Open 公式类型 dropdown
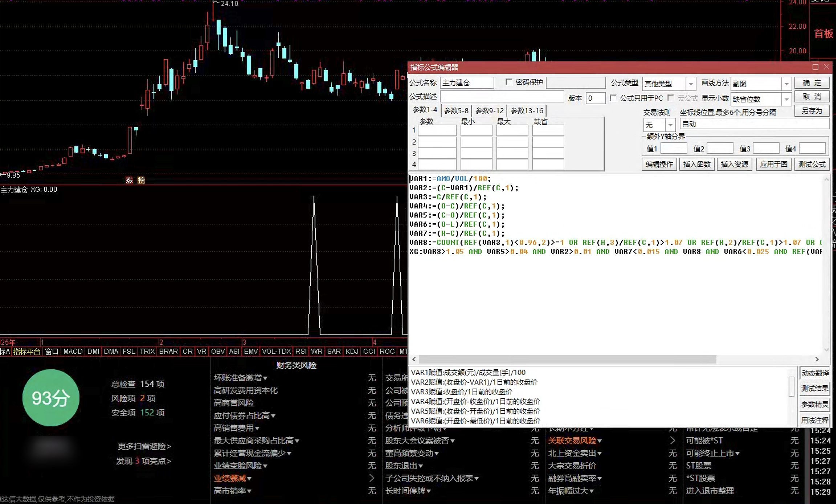Image resolution: width=836 pixels, height=504 pixels. [x=691, y=84]
